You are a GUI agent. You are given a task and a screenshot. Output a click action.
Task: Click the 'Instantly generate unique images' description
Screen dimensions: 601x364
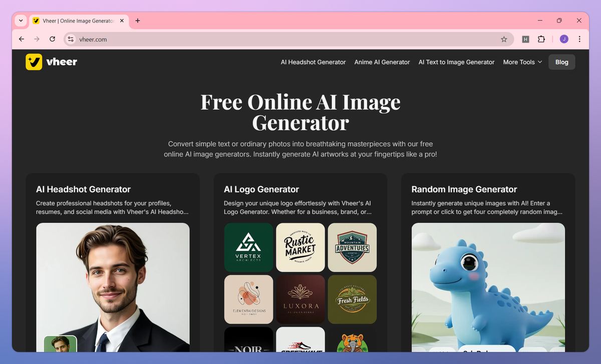pos(487,208)
